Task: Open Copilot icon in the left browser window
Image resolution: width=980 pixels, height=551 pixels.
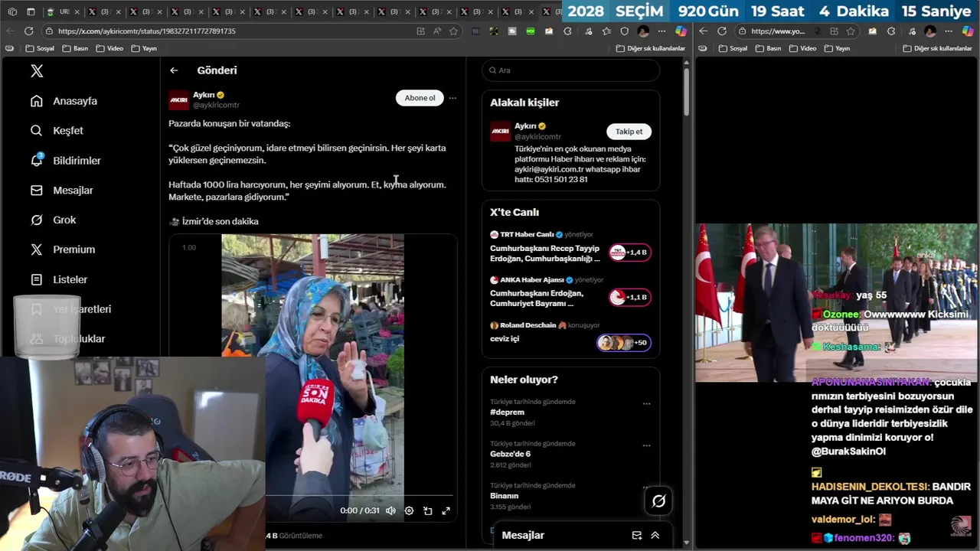Action: [681, 31]
